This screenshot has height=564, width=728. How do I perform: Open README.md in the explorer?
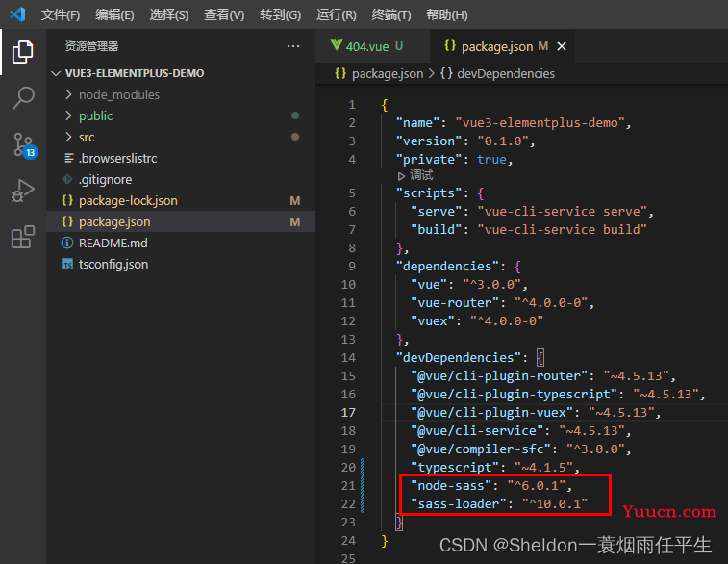point(181,243)
